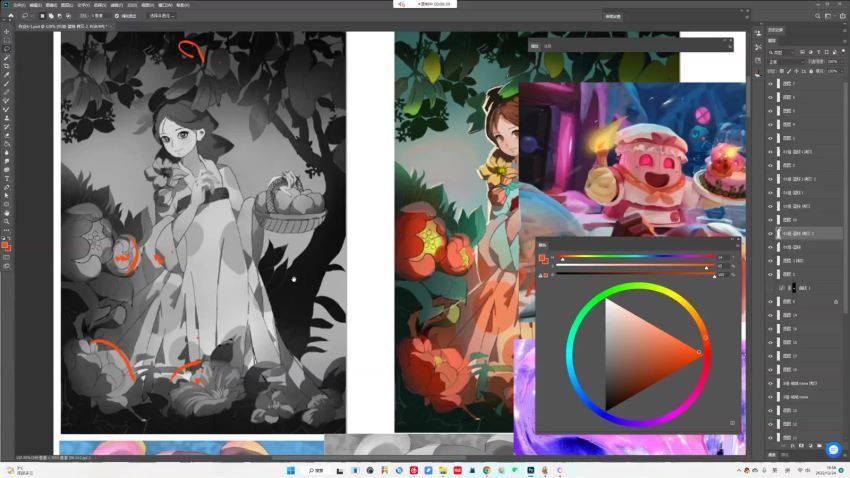
Task: Select the Eyedropper tool
Action: tap(7, 75)
